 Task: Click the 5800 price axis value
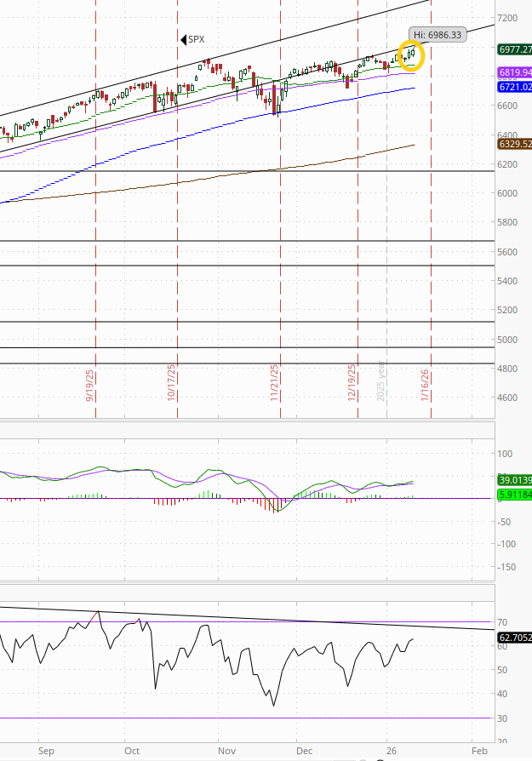point(507,222)
